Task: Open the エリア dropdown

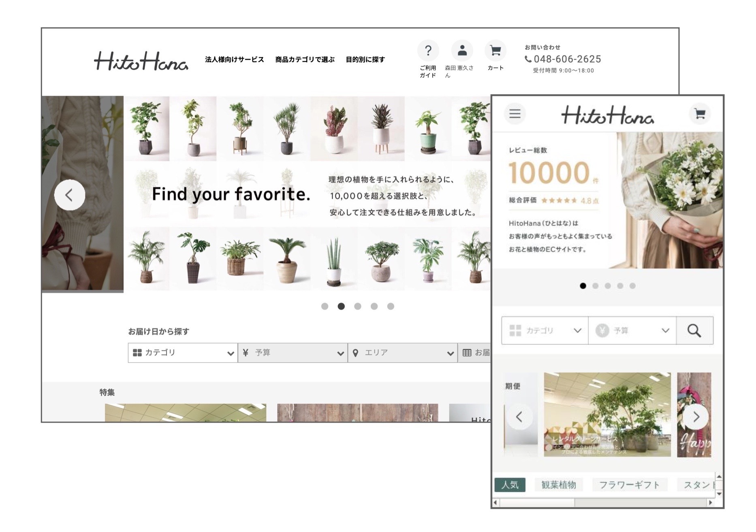Action: tap(403, 353)
